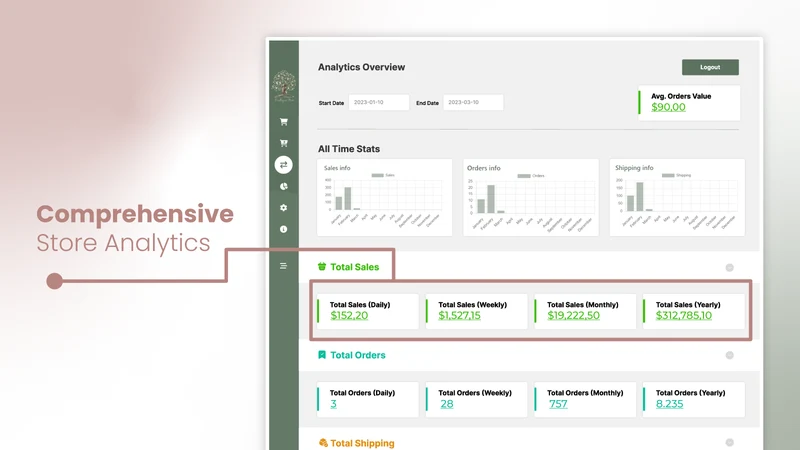Open the Orders info chart
The height and width of the screenshot is (450, 800).
pos(531,197)
